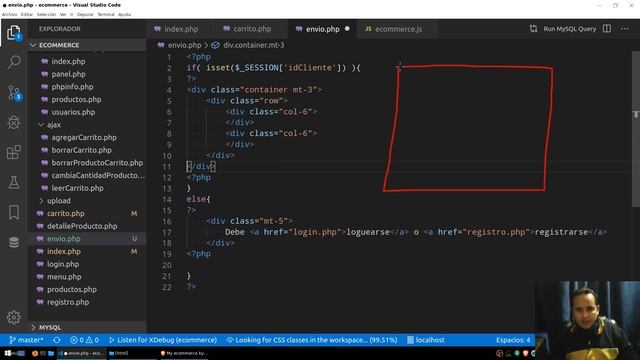Open My ecommerce browser taskbar item

tap(184, 353)
